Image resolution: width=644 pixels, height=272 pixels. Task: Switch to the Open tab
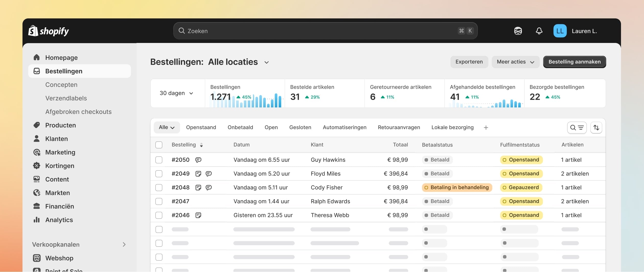[x=271, y=127]
